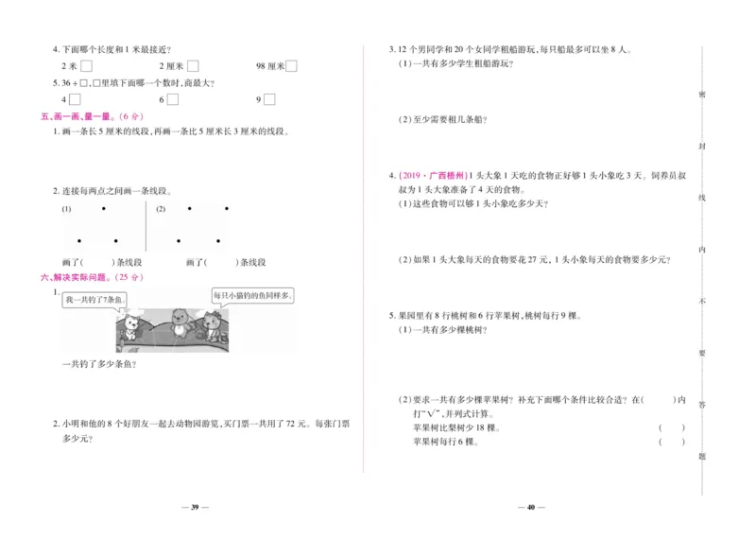Select the answer box beside "6" in question 5
This screenshot has height=557, width=756.
point(173,97)
